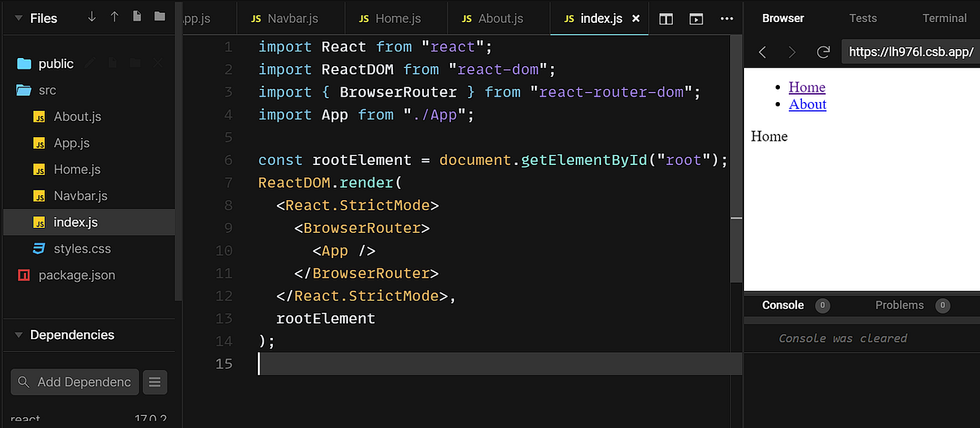Click the About link in preview
980x428 pixels.
pos(808,105)
